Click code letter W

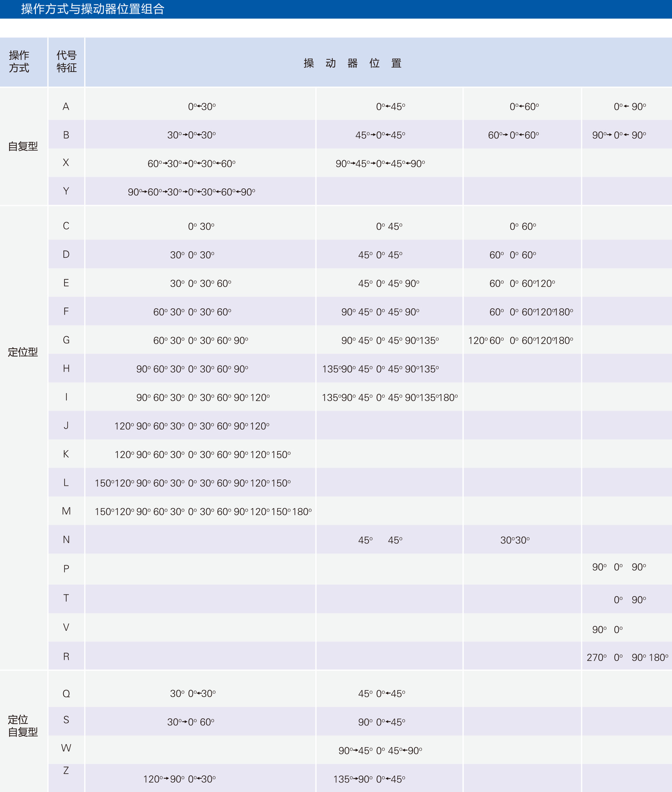point(66,748)
